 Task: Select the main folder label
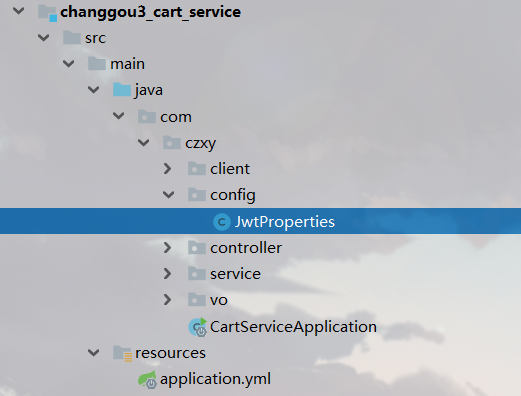pyautogui.click(x=127, y=64)
